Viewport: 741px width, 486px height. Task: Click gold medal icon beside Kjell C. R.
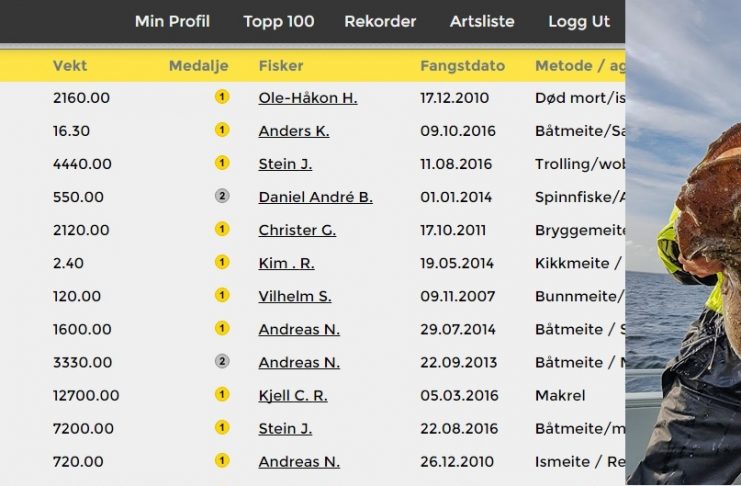[222, 395]
